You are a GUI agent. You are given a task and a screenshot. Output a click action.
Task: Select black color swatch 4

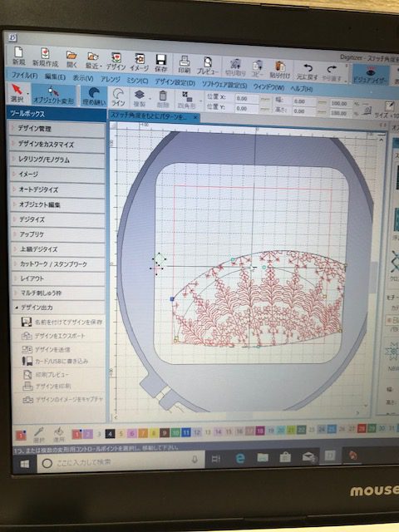[x=110, y=433]
